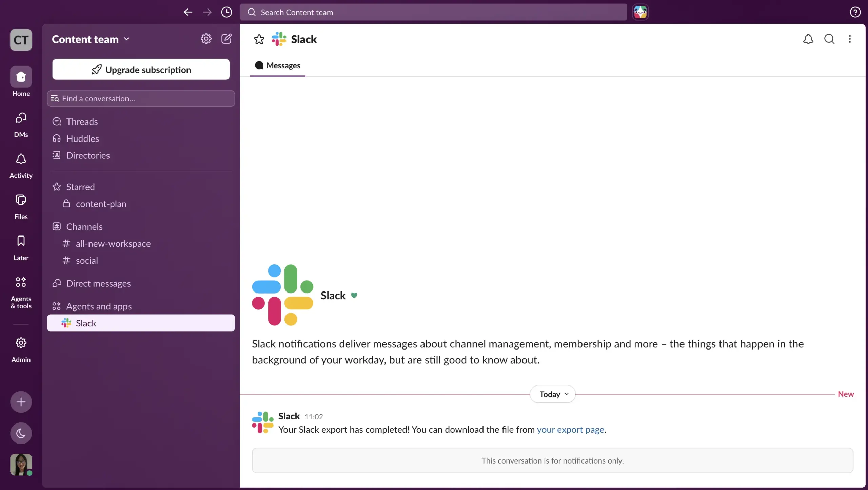Open the content-plan private channel
Image resolution: width=868 pixels, height=490 pixels.
tap(141, 204)
